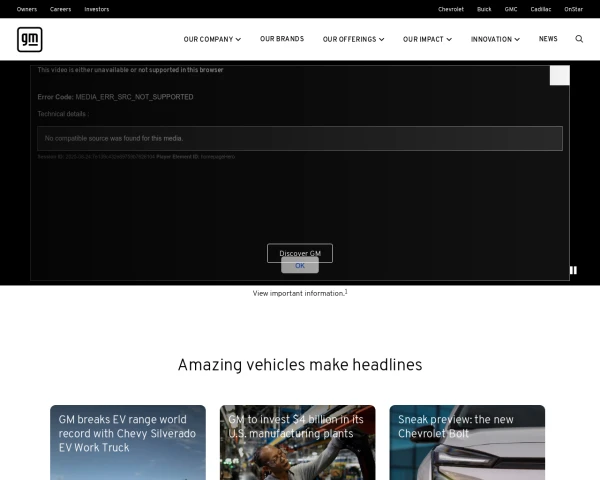Open the Owners link
The height and width of the screenshot is (480, 600).
pyautogui.click(x=27, y=9)
